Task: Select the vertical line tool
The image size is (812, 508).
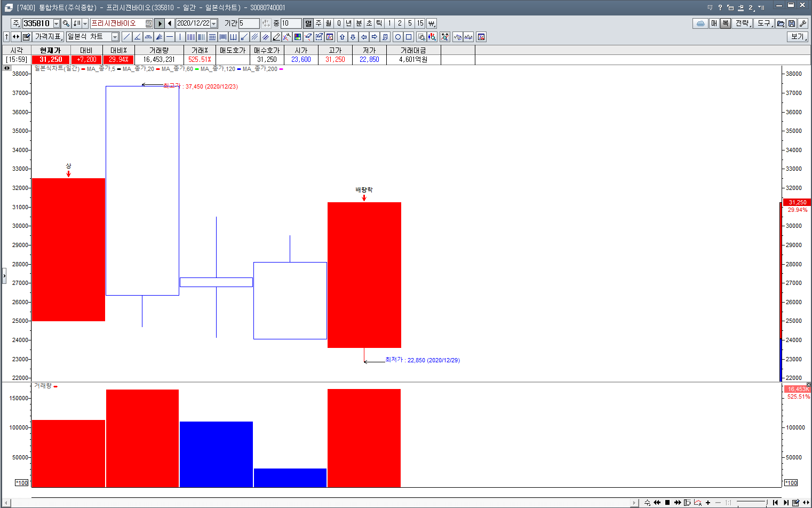Action: point(180,37)
